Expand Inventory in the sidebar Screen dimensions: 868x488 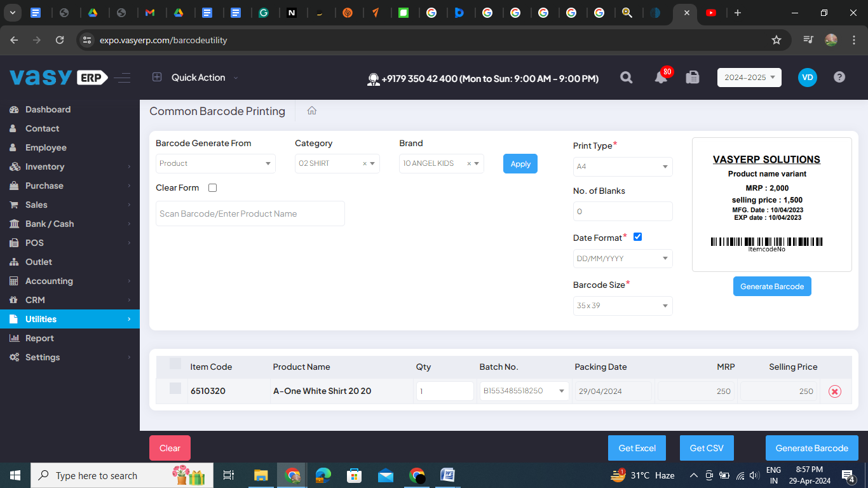[x=70, y=166]
